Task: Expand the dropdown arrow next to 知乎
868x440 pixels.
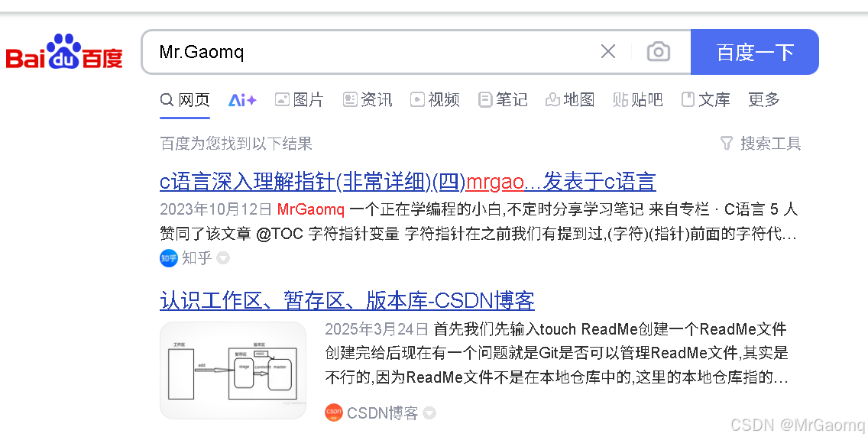Action: click(222, 258)
